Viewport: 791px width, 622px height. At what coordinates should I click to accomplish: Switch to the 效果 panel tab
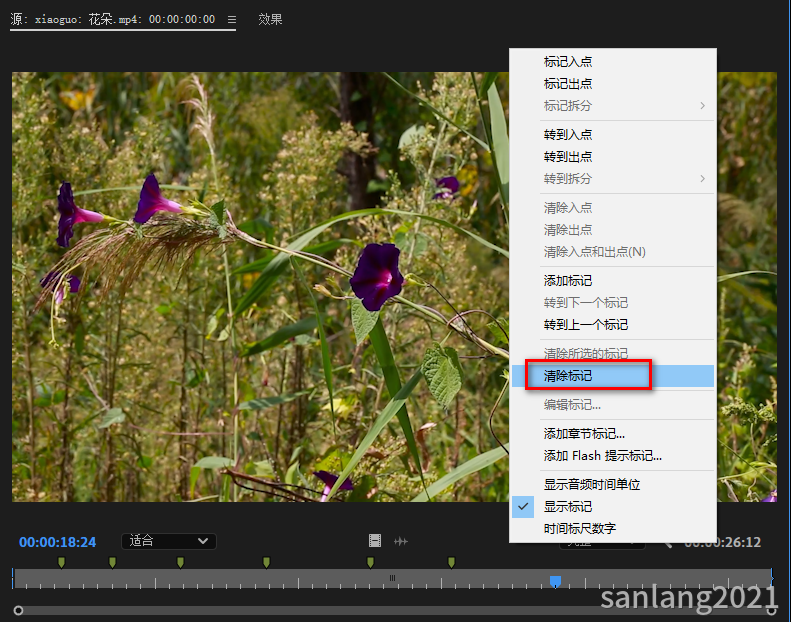coord(270,19)
